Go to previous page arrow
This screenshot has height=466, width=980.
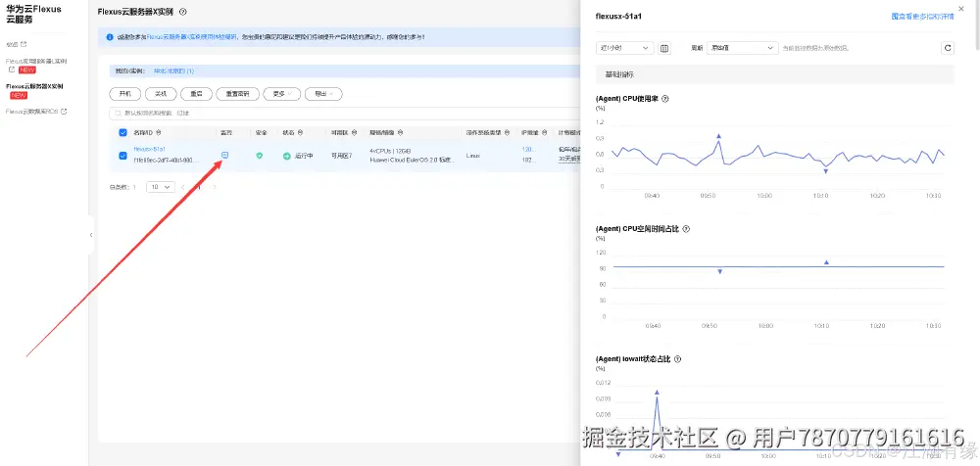click(183, 187)
